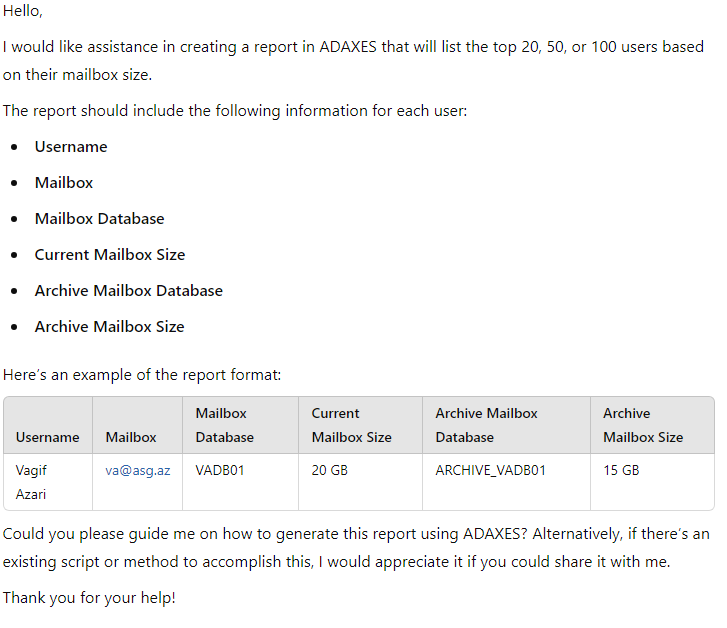Click 'Here's an example of the report format:' text
The width and height of the screenshot is (727, 628).
tap(142, 374)
